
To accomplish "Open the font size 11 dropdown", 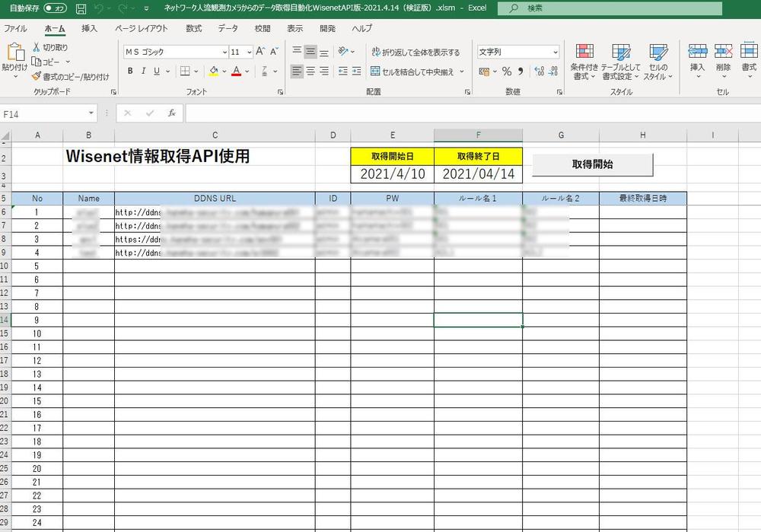I will point(250,52).
